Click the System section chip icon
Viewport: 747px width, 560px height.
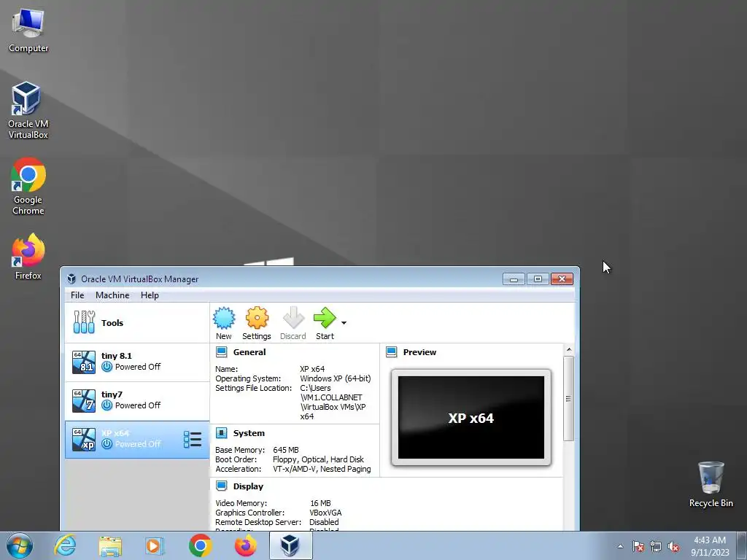point(222,433)
